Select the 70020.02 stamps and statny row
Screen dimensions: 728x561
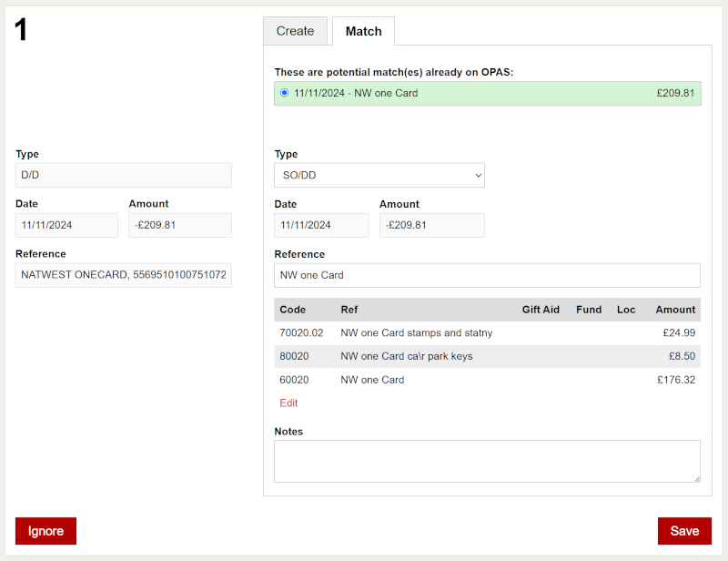487,332
